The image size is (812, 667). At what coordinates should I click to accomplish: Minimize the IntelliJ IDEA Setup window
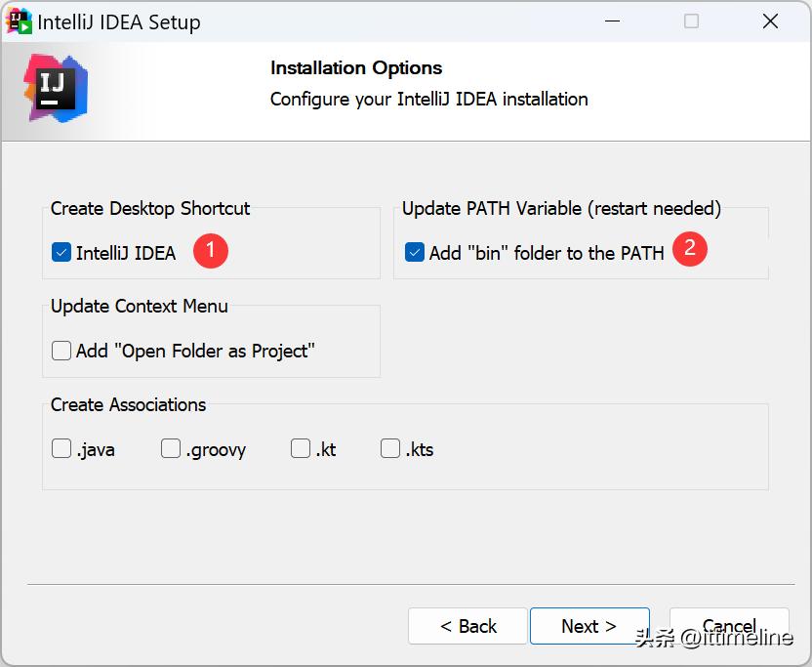(613, 21)
